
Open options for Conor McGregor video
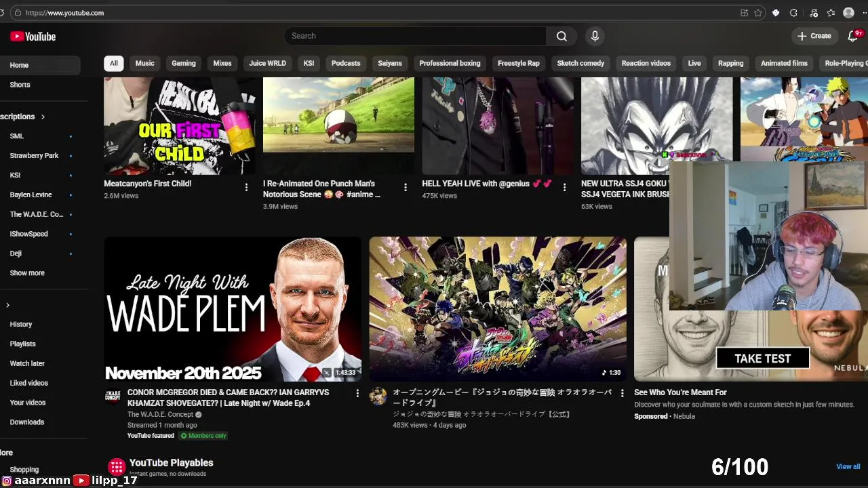[x=357, y=393]
